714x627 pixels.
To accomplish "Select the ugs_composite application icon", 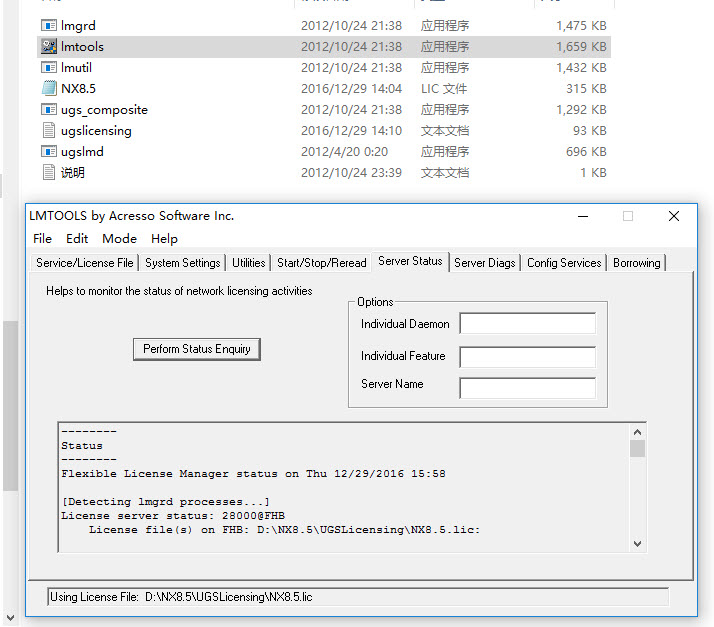I will (49, 109).
